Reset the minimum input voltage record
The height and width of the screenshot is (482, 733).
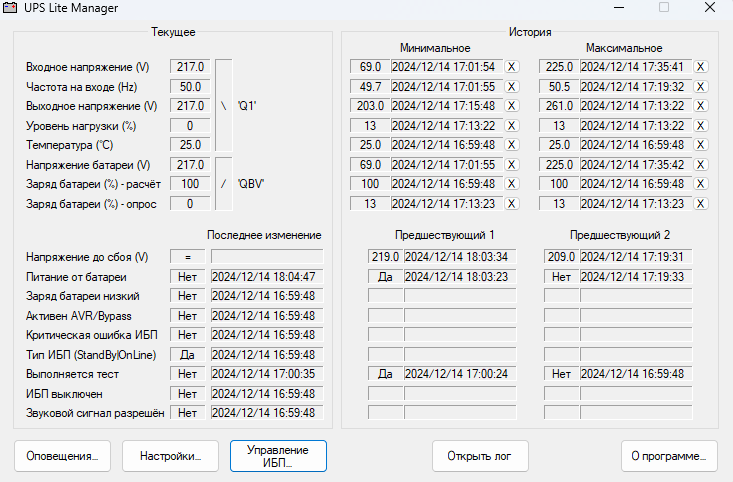pos(512,67)
